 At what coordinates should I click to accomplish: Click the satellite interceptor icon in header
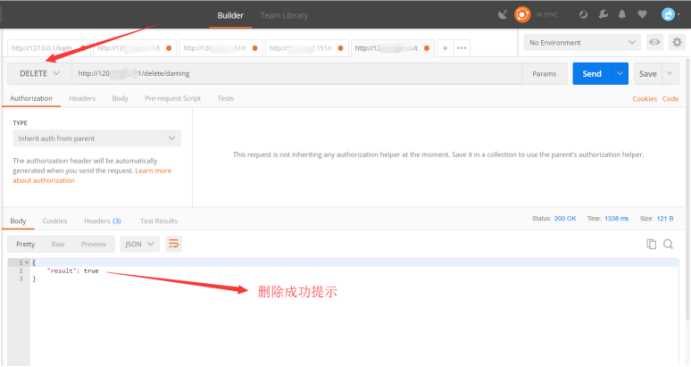(x=502, y=15)
